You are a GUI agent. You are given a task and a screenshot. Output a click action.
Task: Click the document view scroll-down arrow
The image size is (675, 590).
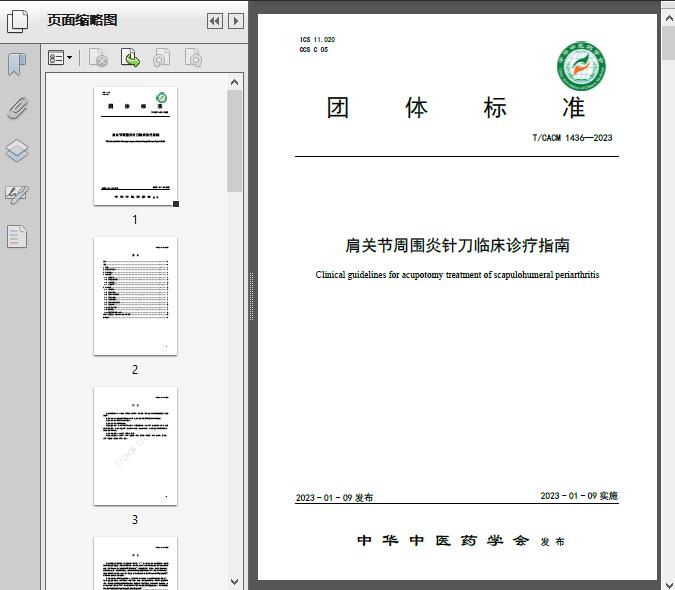pos(669,585)
